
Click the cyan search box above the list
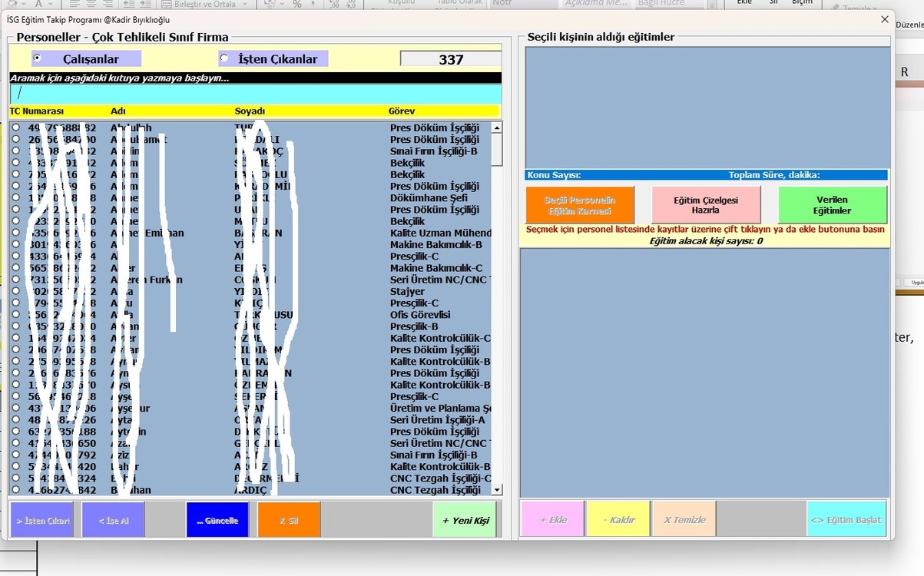[255, 94]
